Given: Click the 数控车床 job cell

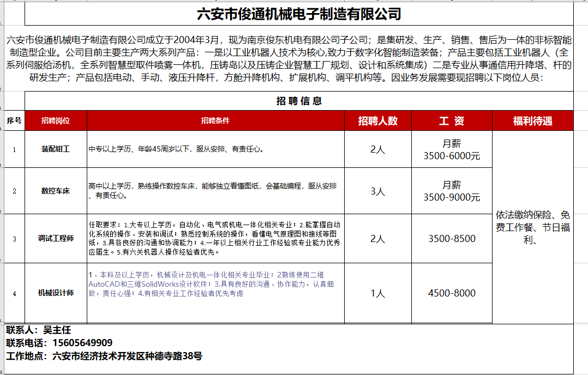Looking at the screenshot, I should (56, 191).
